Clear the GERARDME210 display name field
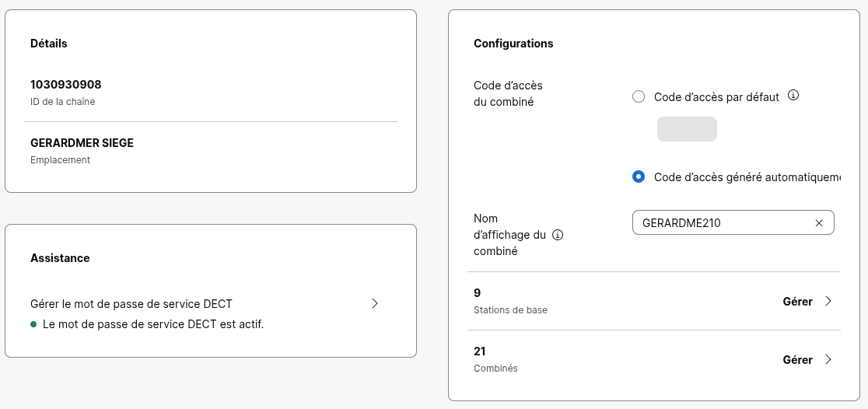The width and height of the screenshot is (868, 409). tap(819, 223)
